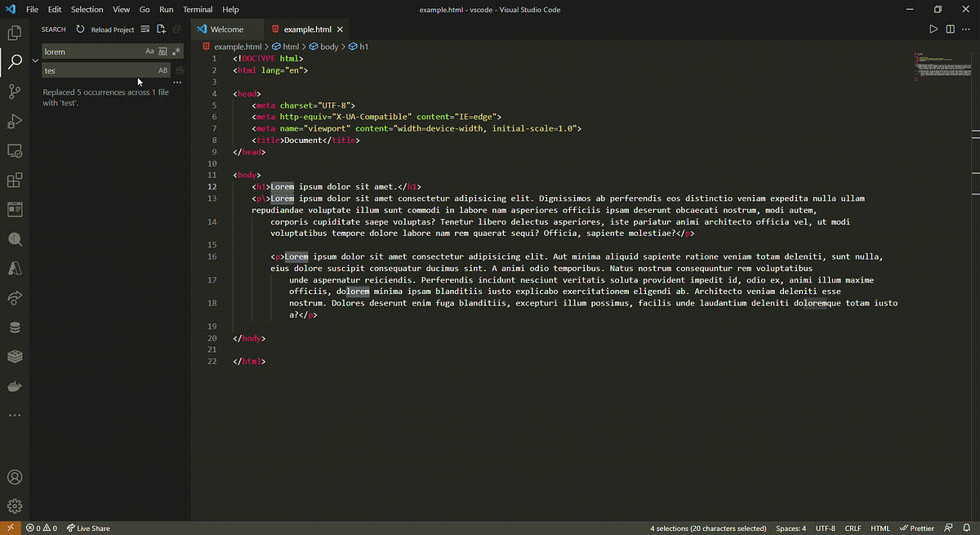Open the Source Control view
This screenshot has width=980, height=535.
[x=14, y=91]
